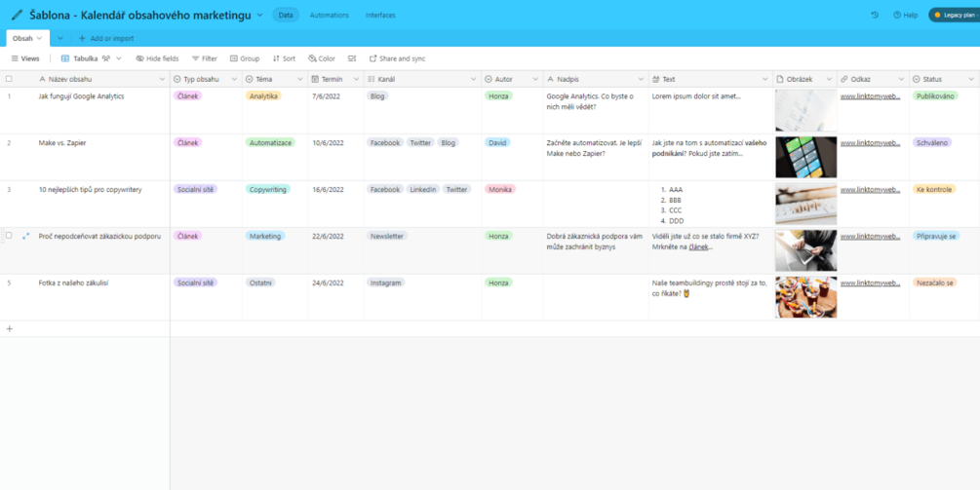This screenshot has width=980, height=490.
Task: Click the LinkedIn channel tag
Action: pos(423,189)
